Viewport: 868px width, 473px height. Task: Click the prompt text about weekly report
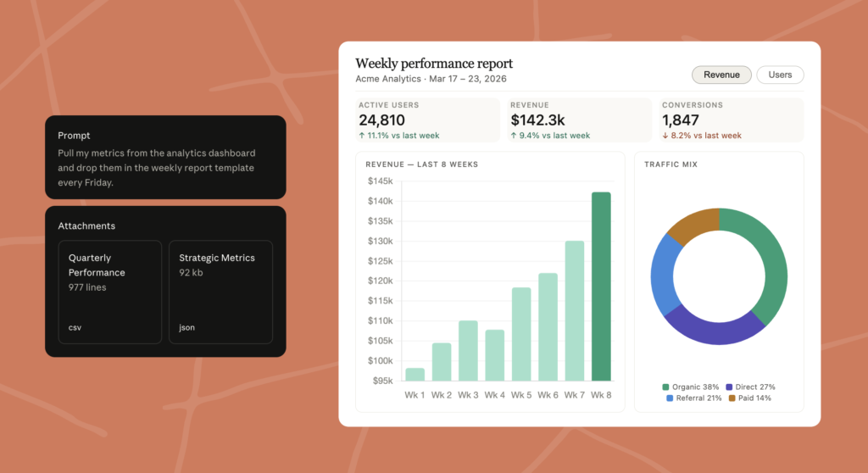coord(157,168)
